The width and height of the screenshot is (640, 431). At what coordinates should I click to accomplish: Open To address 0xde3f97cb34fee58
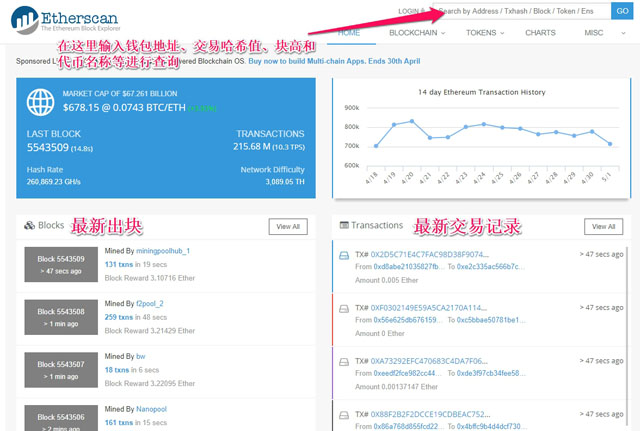[x=491, y=373]
